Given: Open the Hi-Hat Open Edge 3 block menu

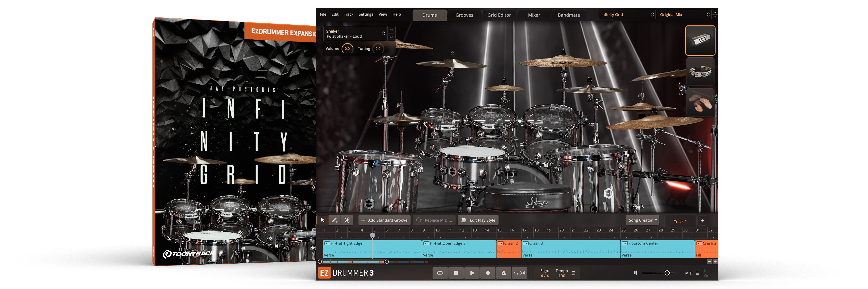Looking at the screenshot, I should (426, 243).
